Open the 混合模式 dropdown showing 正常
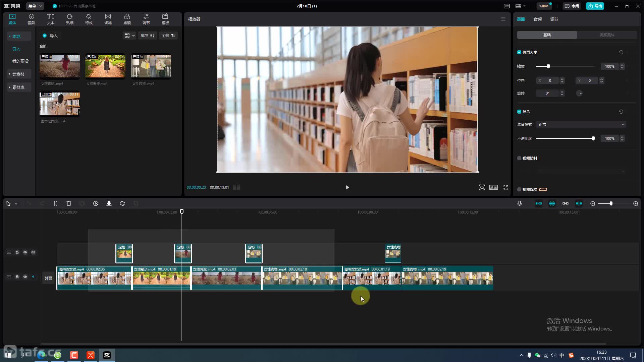The width and height of the screenshot is (644, 362). [x=581, y=124]
